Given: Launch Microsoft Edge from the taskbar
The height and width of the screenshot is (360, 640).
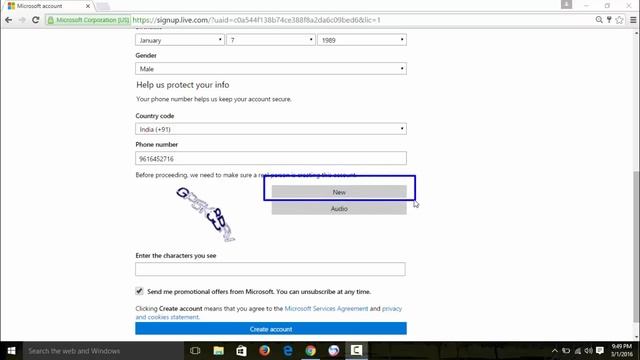Looking at the screenshot, I should tap(288, 351).
